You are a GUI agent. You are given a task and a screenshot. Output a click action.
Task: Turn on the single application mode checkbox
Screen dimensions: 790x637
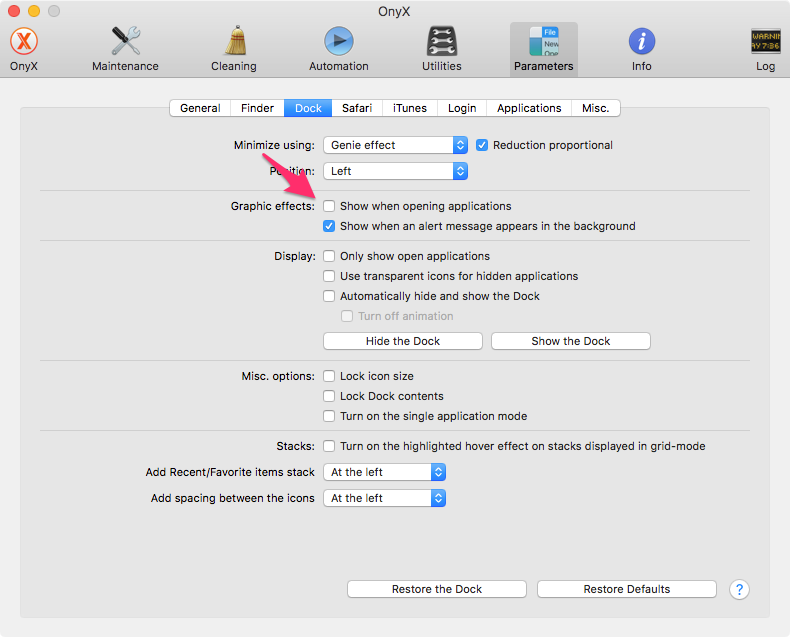click(329, 416)
